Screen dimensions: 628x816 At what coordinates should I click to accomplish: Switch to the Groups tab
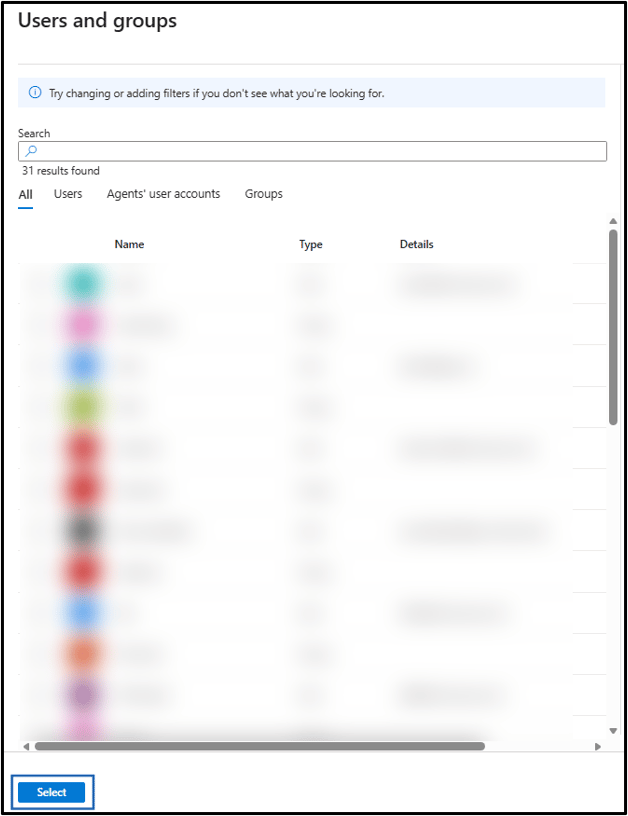pos(264,194)
